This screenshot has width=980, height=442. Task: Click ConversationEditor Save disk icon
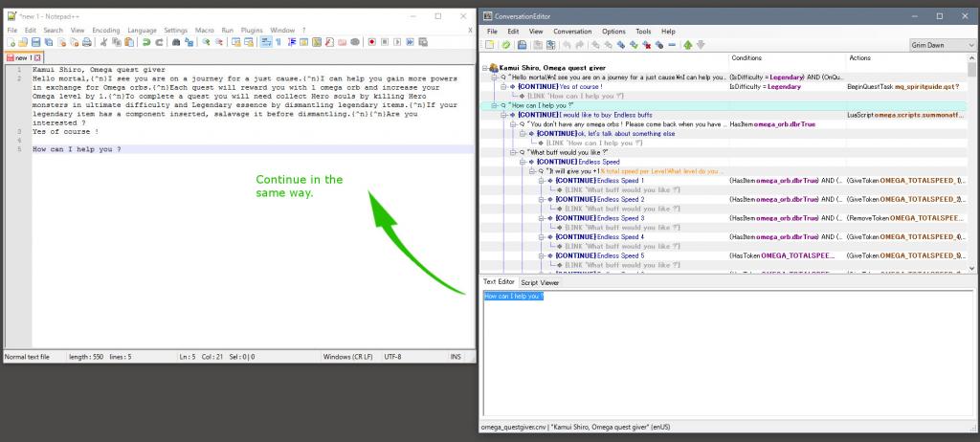(x=522, y=45)
